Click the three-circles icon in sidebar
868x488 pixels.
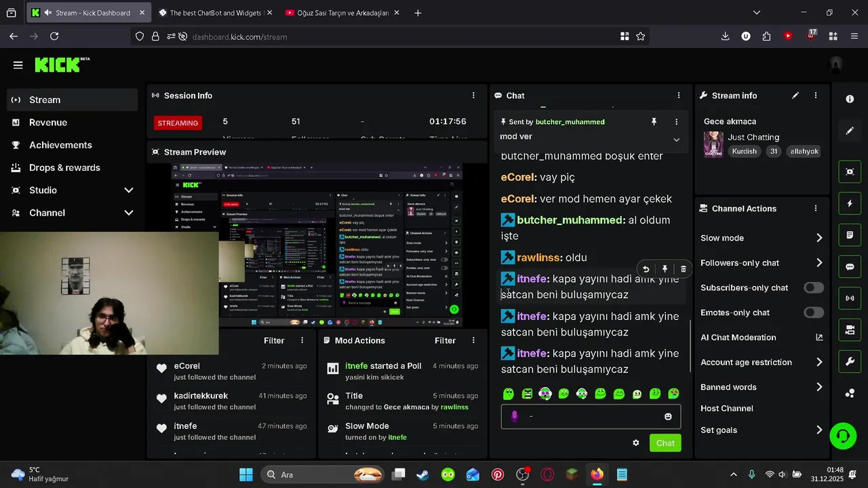point(850,394)
